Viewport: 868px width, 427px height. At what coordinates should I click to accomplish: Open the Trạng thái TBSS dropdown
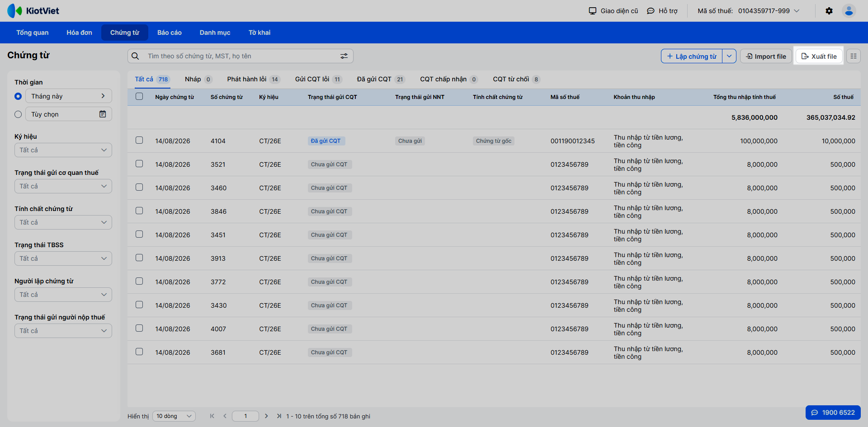63,258
